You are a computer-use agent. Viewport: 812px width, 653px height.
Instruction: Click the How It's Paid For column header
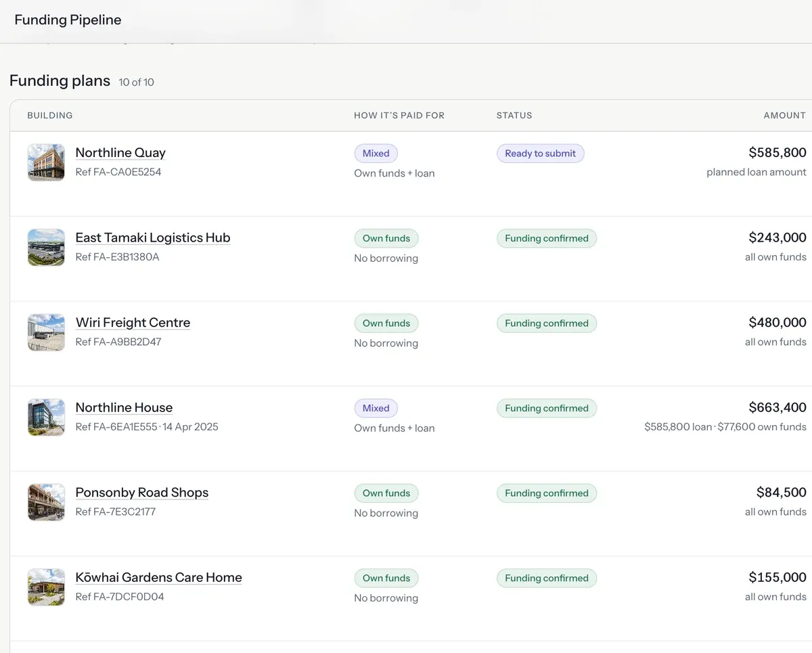pyautogui.click(x=399, y=116)
